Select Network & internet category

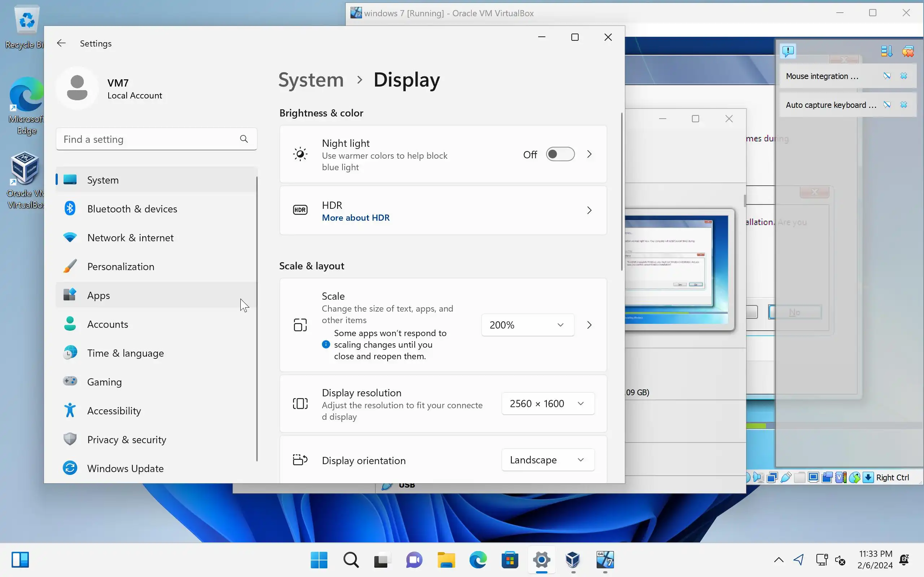click(130, 238)
